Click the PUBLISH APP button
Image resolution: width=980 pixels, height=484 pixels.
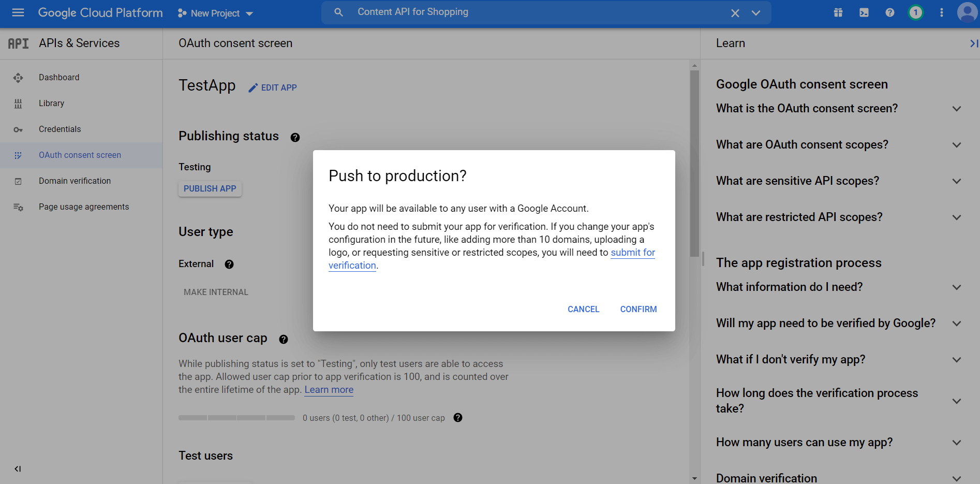pyautogui.click(x=210, y=189)
